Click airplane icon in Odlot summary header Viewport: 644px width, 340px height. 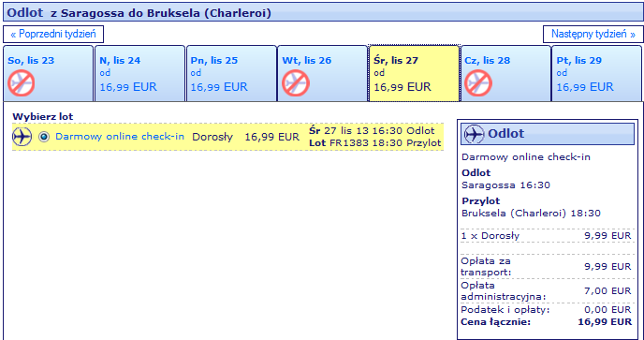pos(475,134)
